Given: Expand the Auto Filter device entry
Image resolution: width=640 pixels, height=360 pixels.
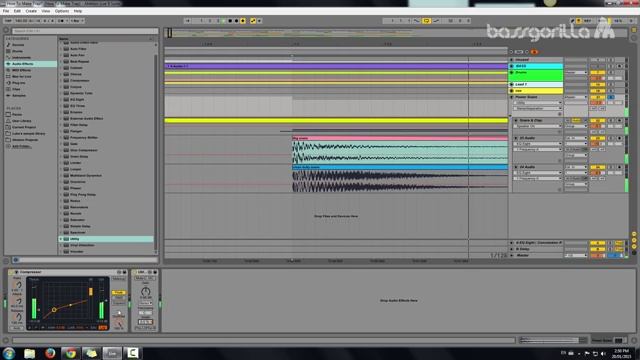Looking at the screenshot, I should pyautogui.click(x=61, y=49).
